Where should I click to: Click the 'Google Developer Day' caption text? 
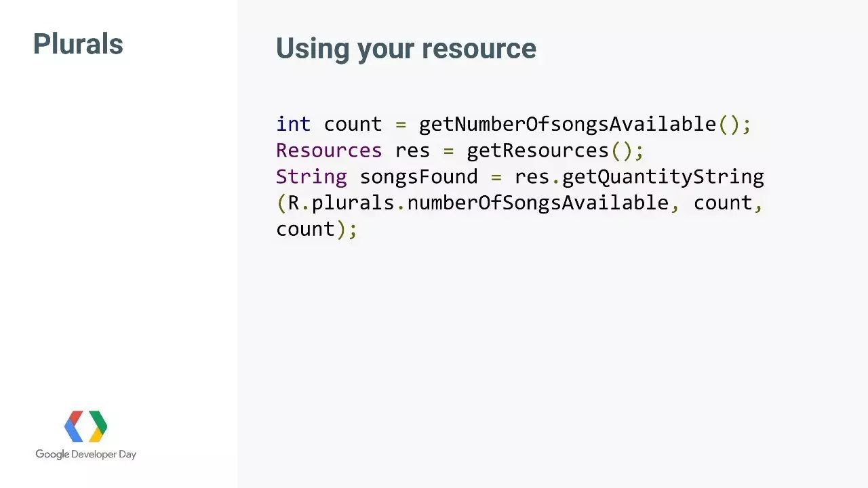(86, 454)
